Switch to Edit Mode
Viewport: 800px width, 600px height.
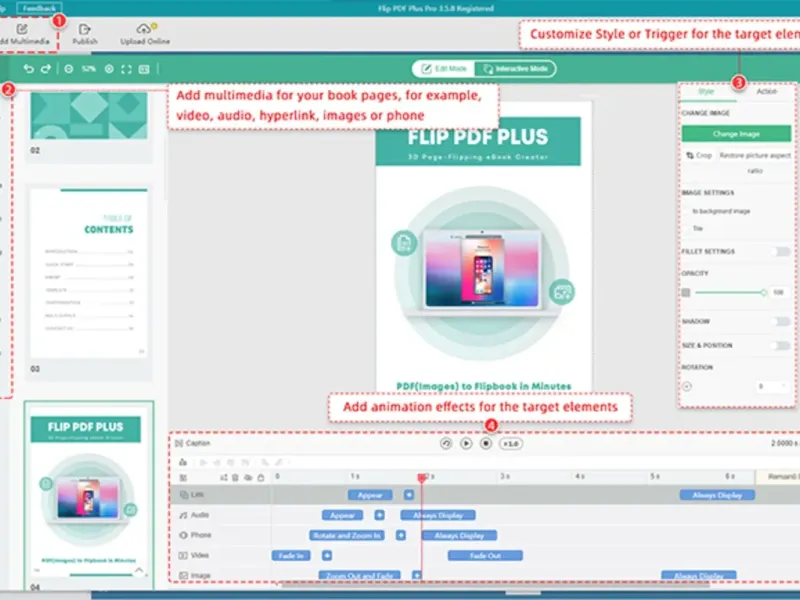pyautogui.click(x=444, y=68)
